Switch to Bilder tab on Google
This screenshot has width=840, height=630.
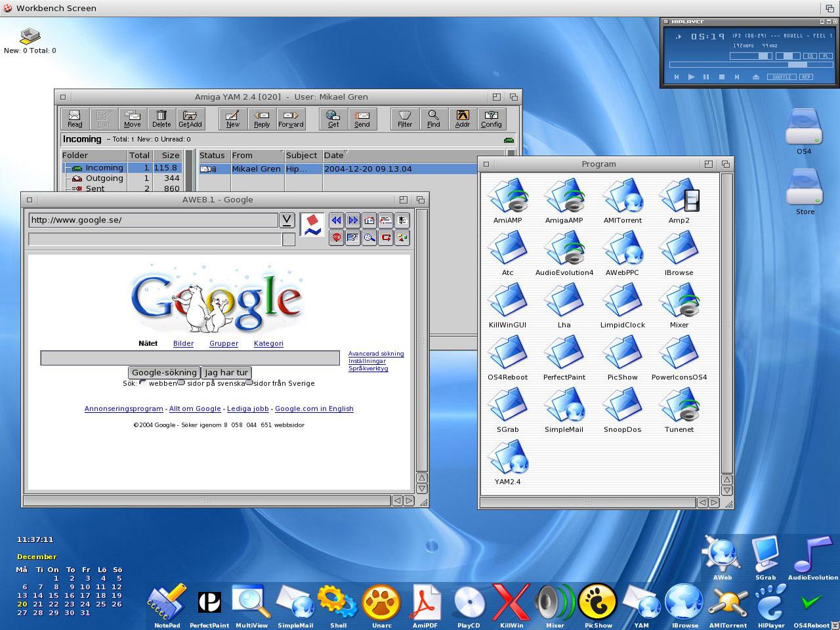[183, 343]
